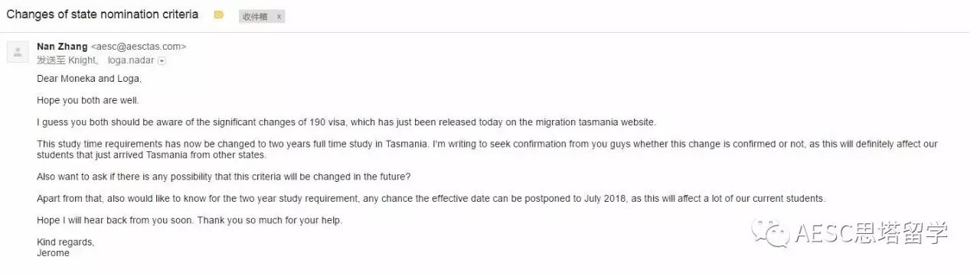Screen dimensions: 980x276
Task: Click the paragraph mentioning July 2018 postponement
Action: click(431, 198)
